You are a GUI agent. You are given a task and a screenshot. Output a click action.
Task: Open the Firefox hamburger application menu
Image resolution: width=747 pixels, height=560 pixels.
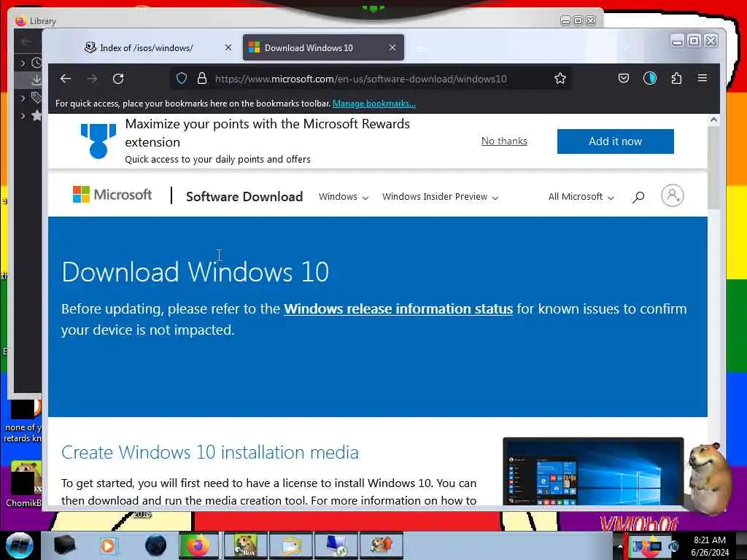pyautogui.click(x=703, y=77)
